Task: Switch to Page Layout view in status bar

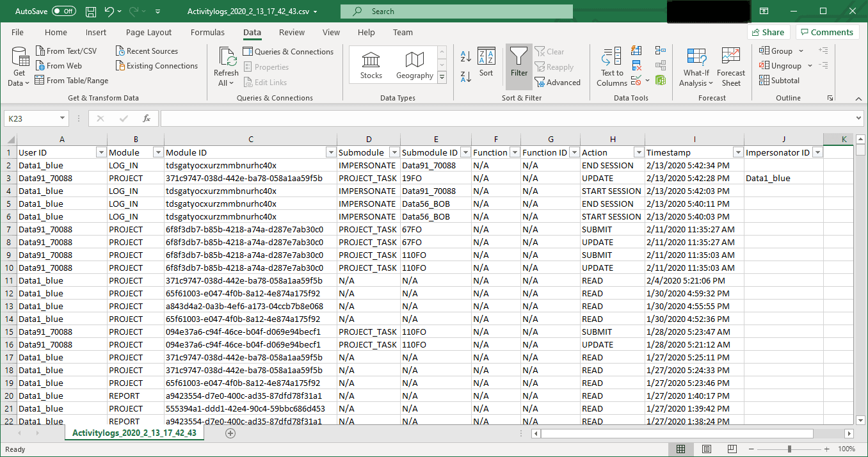Action: point(705,449)
